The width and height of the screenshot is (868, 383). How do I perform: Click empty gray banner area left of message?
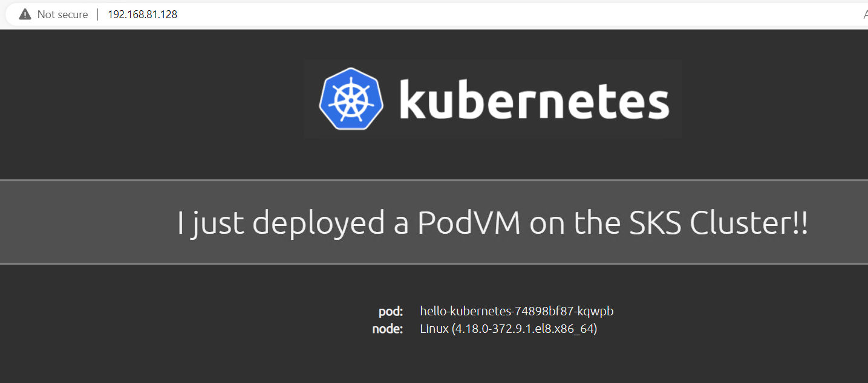(85, 222)
